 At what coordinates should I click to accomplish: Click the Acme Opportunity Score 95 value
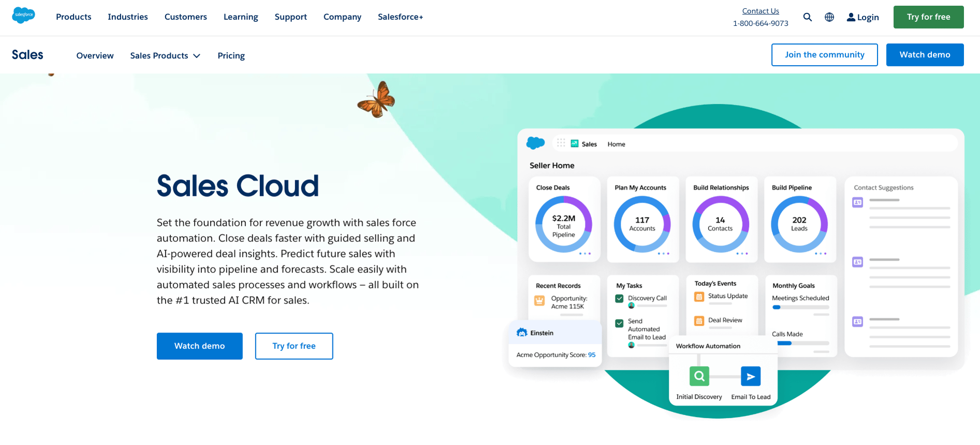[592, 355]
